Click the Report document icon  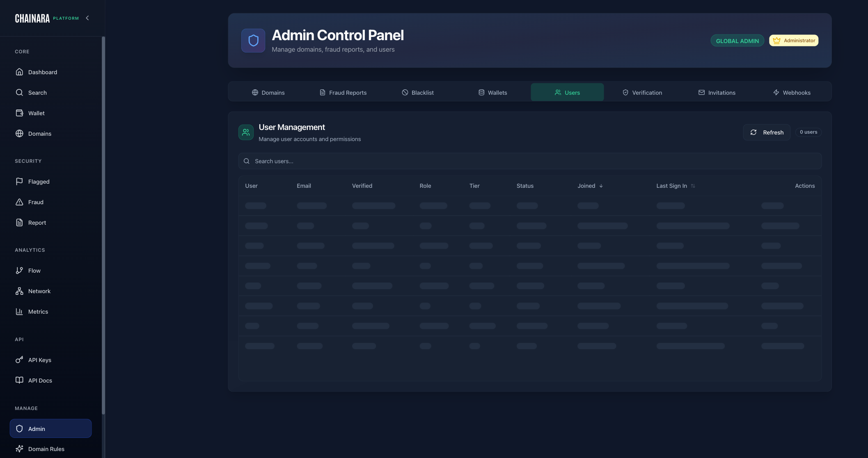[x=19, y=222]
